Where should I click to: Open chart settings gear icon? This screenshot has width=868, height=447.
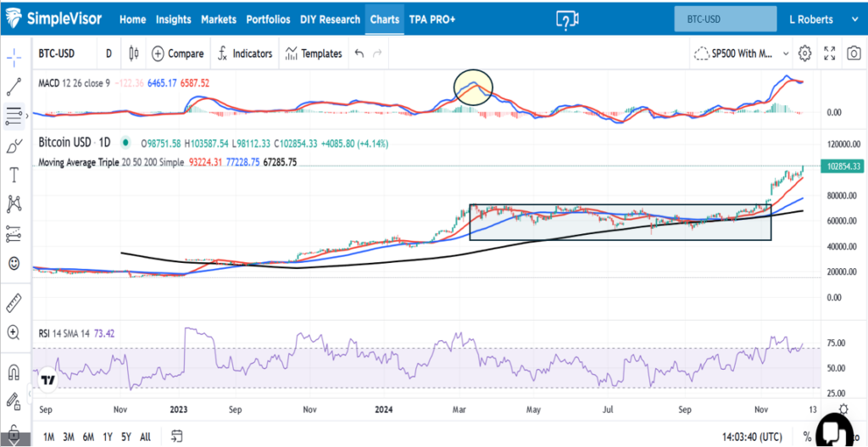point(805,53)
